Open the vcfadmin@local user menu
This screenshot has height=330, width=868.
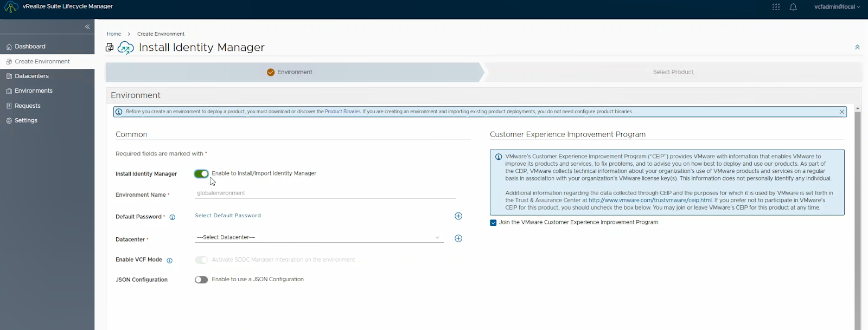point(837,7)
